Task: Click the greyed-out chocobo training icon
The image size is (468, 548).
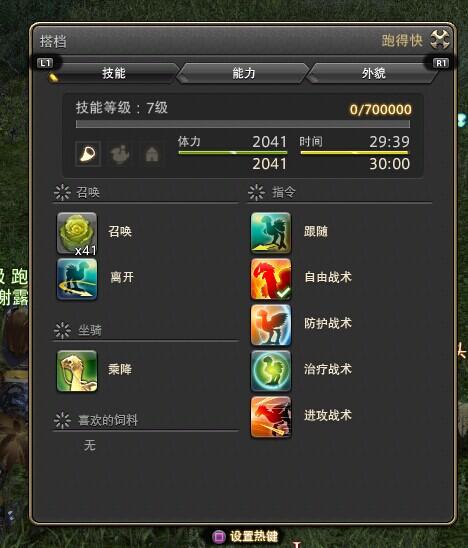Action: click(120, 153)
